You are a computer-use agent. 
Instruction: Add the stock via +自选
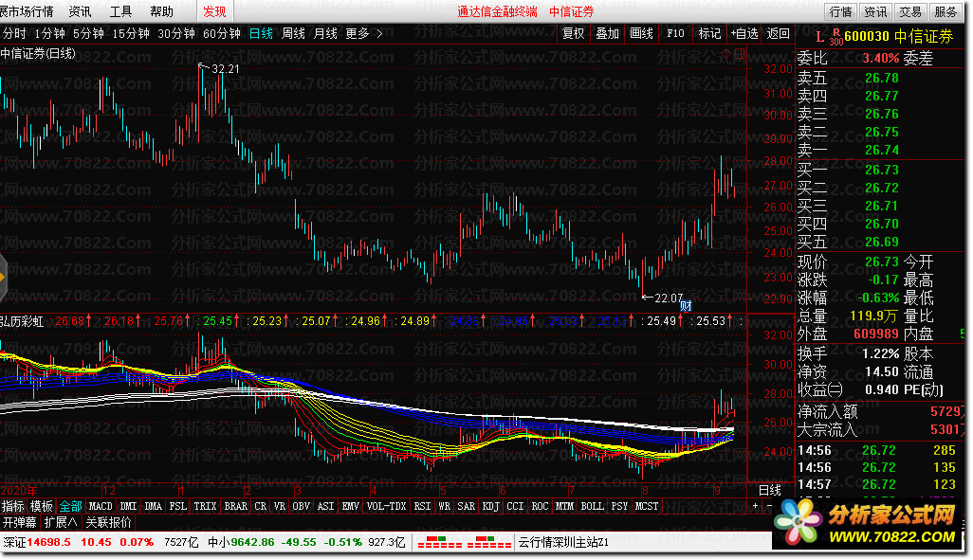[x=744, y=33]
